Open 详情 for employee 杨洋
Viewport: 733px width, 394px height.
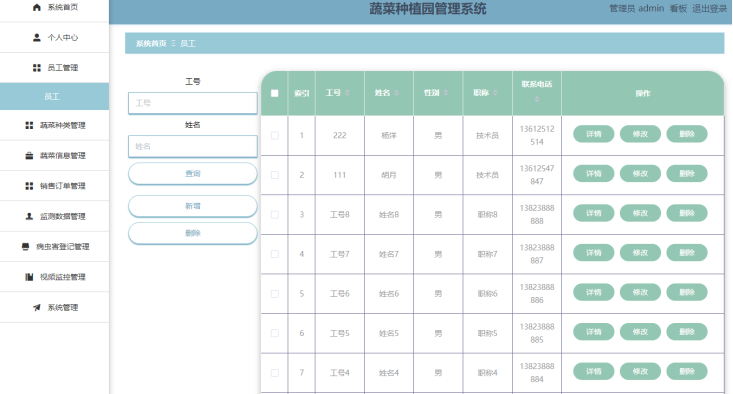coord(594,134)
